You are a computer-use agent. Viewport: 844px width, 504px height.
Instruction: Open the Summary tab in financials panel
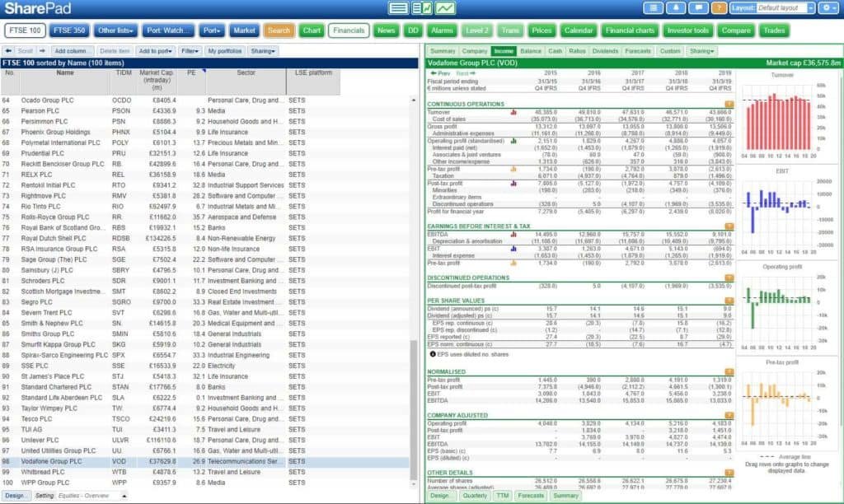[443, 51]
